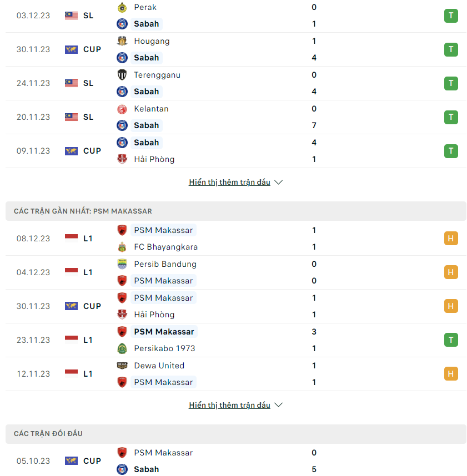467x476 pixels.
Task: Click green T badge for Persikabo 1973 match
Action: click(451, 340)
